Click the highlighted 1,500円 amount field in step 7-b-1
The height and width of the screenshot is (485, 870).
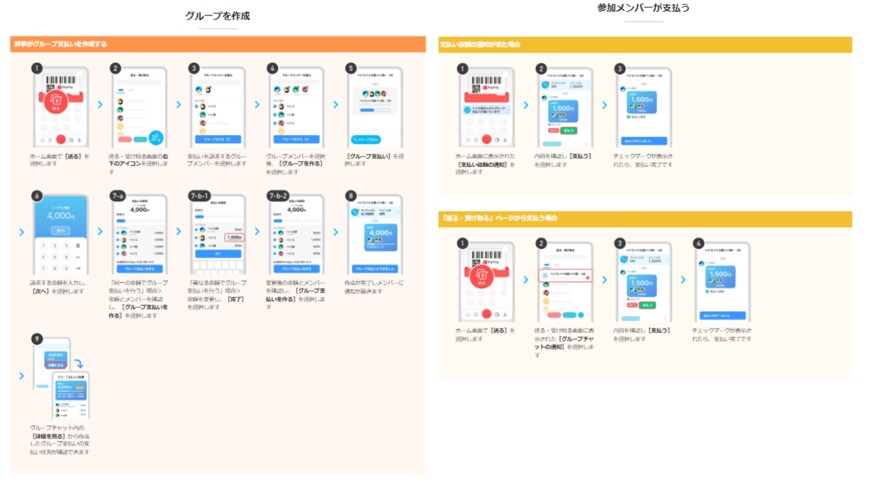(x=233, y=238)
